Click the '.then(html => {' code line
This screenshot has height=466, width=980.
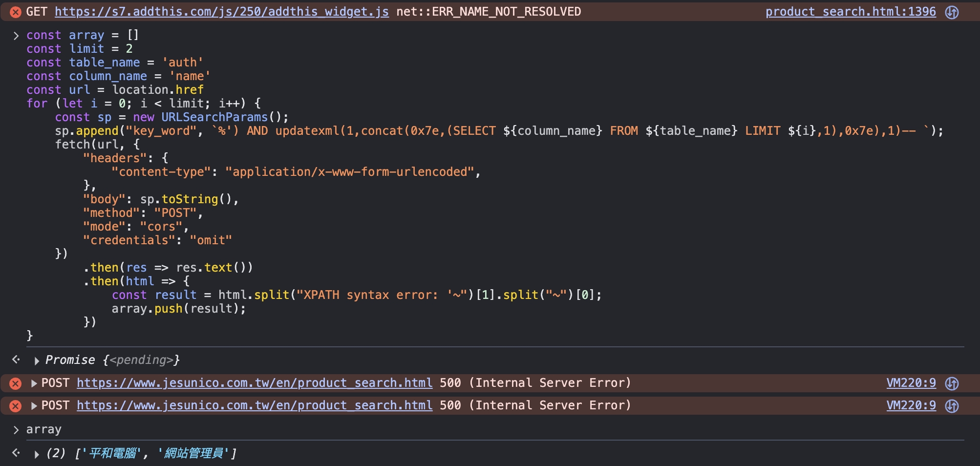point(136,281)
